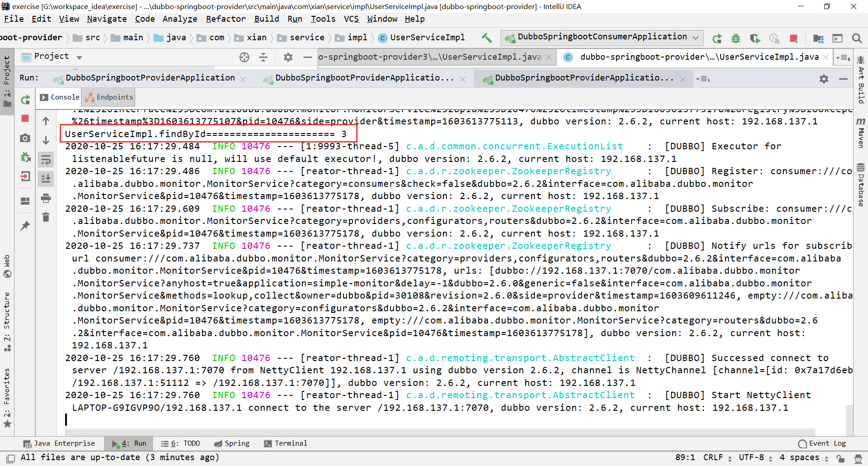Click the locate/scroll-from-source target icon

pyautogui.click(x=244, y=57)
